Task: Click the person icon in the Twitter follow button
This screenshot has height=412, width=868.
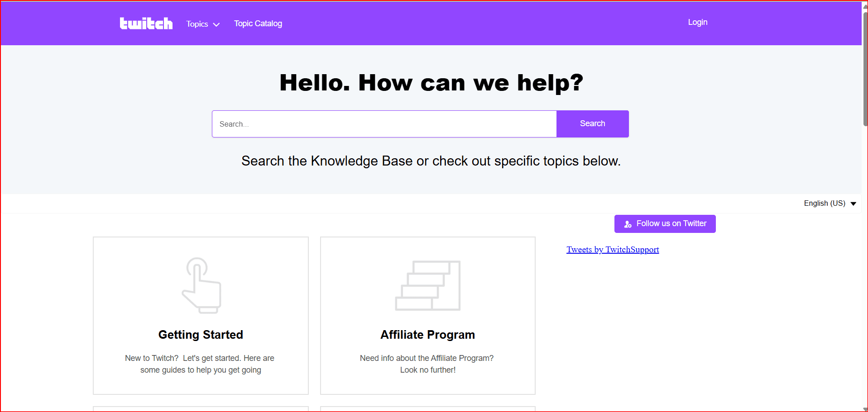Action: tap(628, 224)
